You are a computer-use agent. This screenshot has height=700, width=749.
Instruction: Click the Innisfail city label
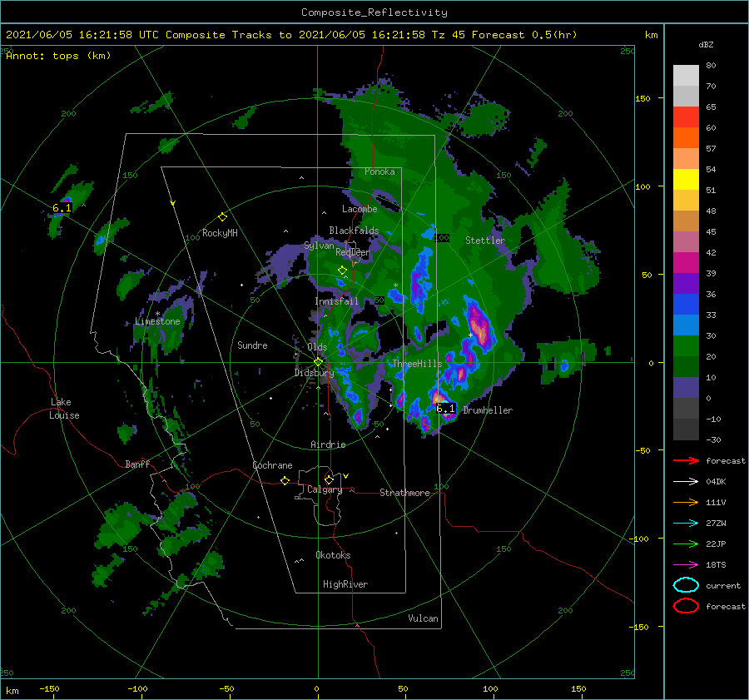click(336, 301)
